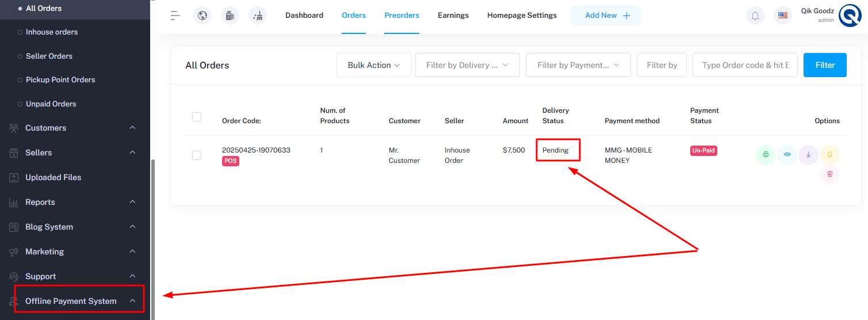Viewport: 868px width, 320px height.
Task: Open the Bulk Action dropdown
Action: click(374, 65)
